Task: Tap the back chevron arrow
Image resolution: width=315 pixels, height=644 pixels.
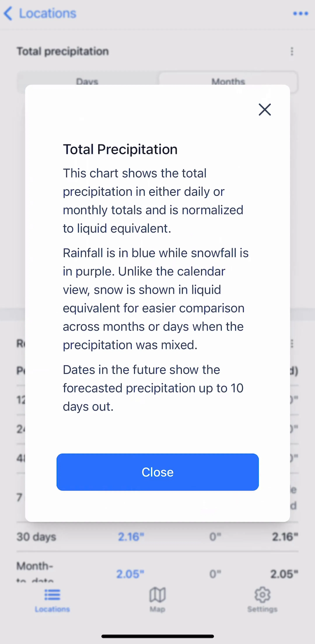Action: [8, 13]
